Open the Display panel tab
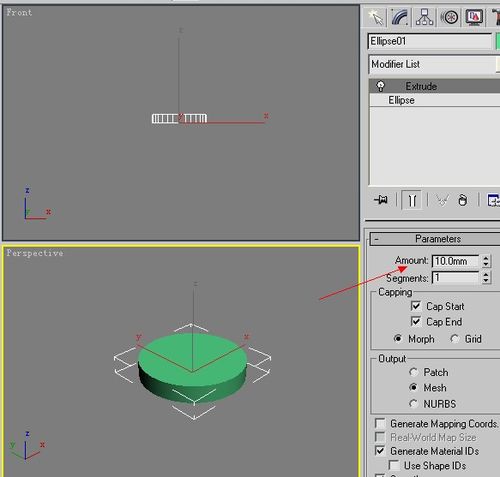 pos(474,17)
